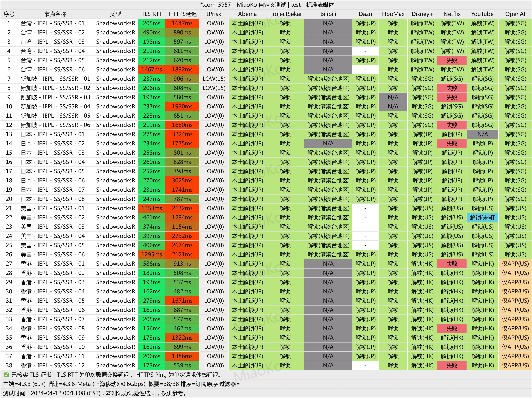
Task: Click the OpenAI column header
Action: click(515, 14)
